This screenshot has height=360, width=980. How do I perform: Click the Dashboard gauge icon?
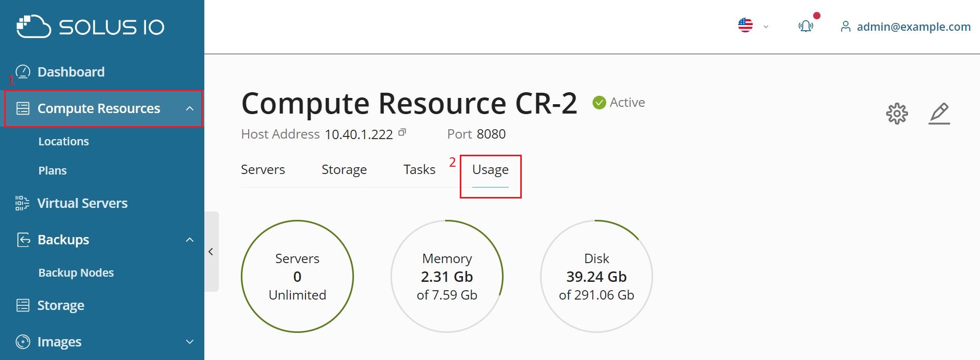tap(23, 72)
